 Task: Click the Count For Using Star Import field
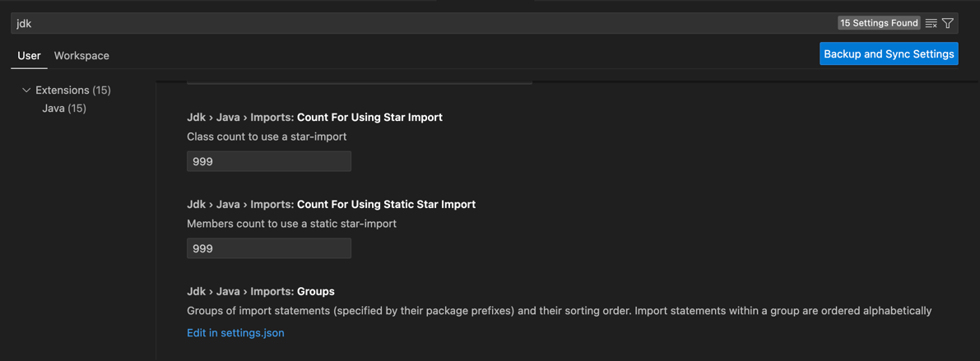point(268,161)
